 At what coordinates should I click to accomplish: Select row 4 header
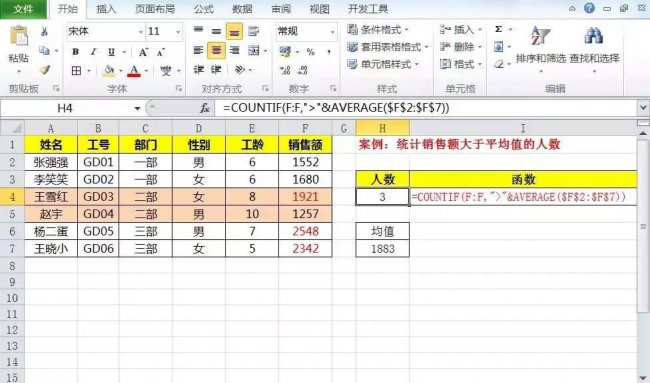point(12,196)
